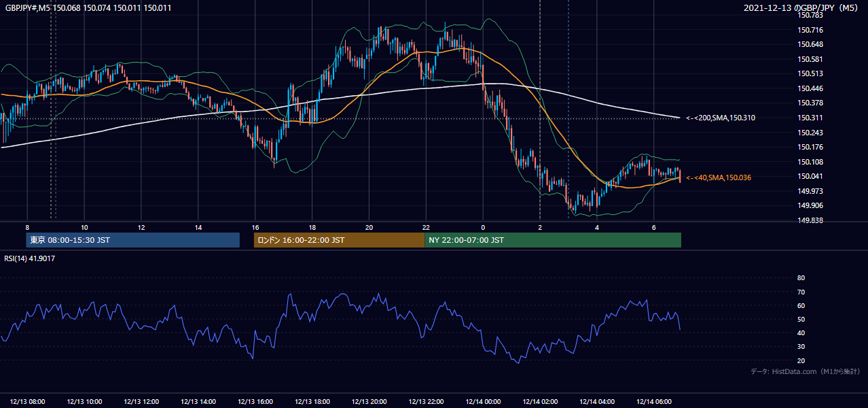Viewport: 868px width, 408px height.
Task: Click the 12/13 08:00 date label
Action: [x=27, y=401]
